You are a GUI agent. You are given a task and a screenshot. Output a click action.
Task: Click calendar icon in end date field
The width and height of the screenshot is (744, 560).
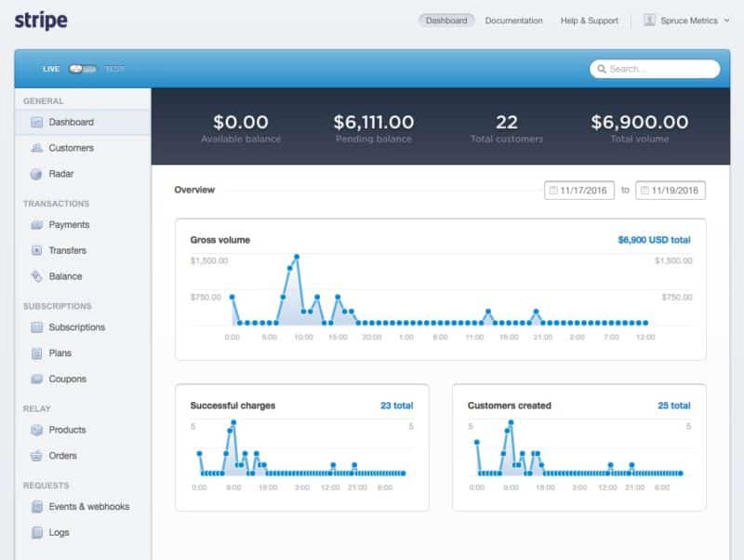(x=644, y=191)
